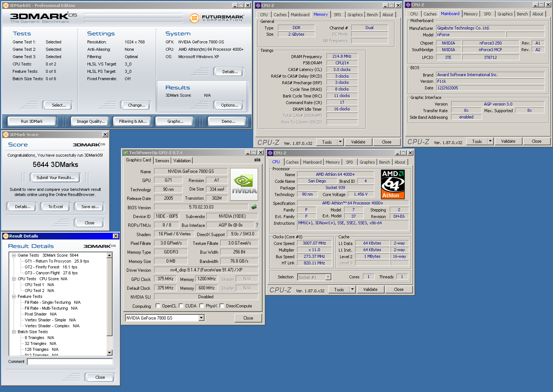The height and width of the screenshot is (392, 553).
Task: Switch to Bench tab in CPU-Z CPU window
Action: pos(385,162)
